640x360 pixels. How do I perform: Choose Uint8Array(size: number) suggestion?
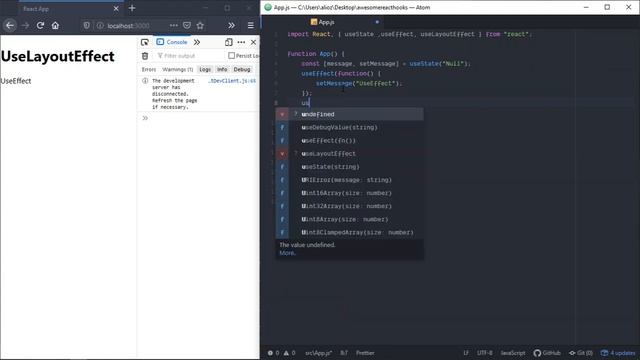coord(350,219)
